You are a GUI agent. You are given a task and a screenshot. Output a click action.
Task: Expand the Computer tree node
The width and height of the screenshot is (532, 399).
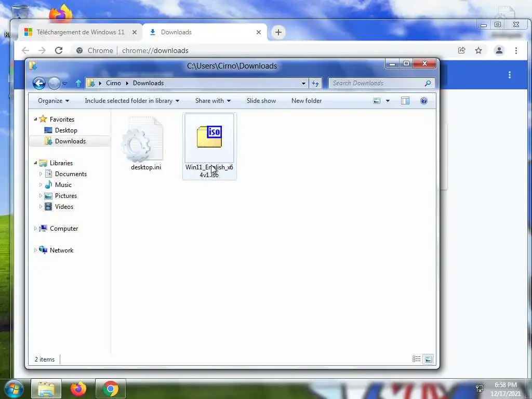point(35,229)
